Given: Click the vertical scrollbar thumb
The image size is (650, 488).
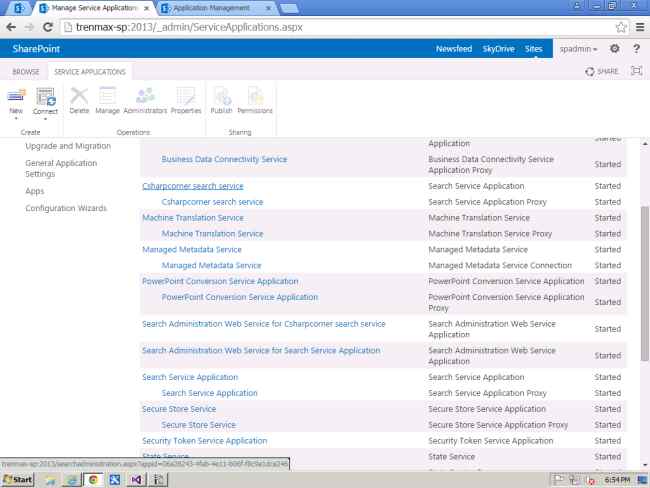Looking at the screenshot, I should 645,284.
